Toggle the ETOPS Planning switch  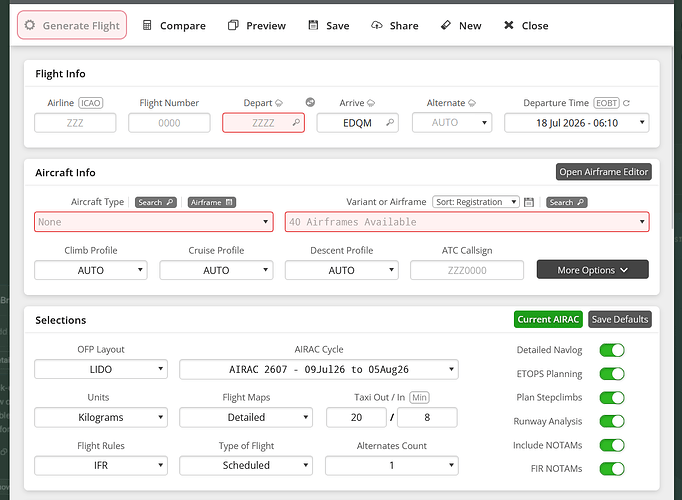612,374
